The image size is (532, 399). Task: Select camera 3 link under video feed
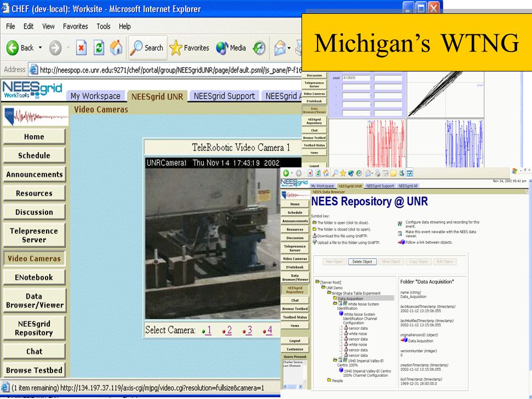249,330
